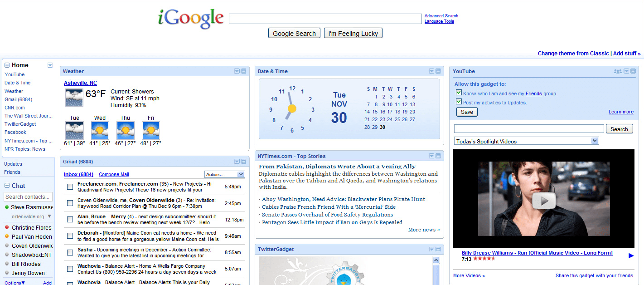Save the YouTube gadget permissions

pyautogui.click(x=467, y=112)
